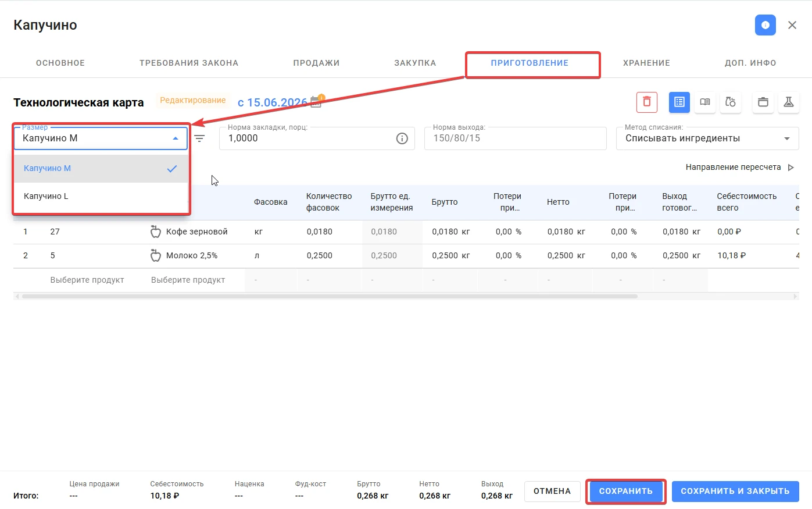Open the Хранение tab

pos(646,63)
